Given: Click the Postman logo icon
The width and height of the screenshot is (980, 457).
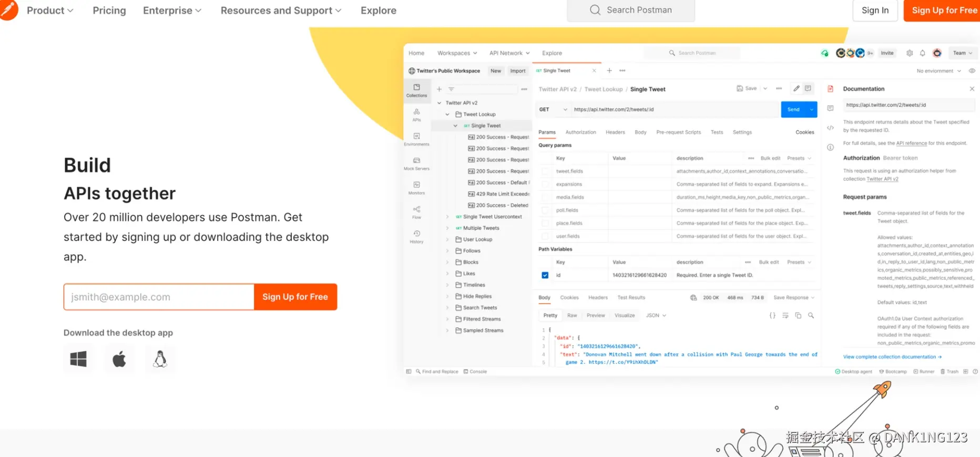Looking at the screenshot, I should click(8, 10).
